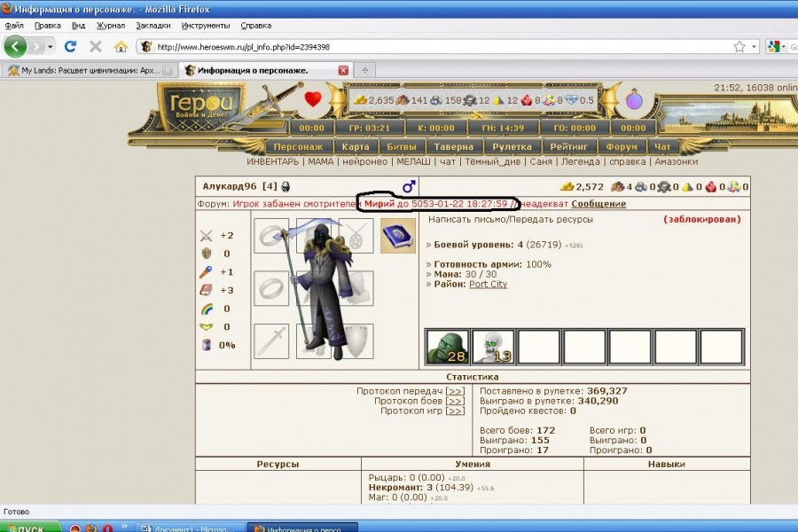Open the Рулетка section
Image resolution: width=798 pixels, height=532 pixels.
tap(512, 146)
